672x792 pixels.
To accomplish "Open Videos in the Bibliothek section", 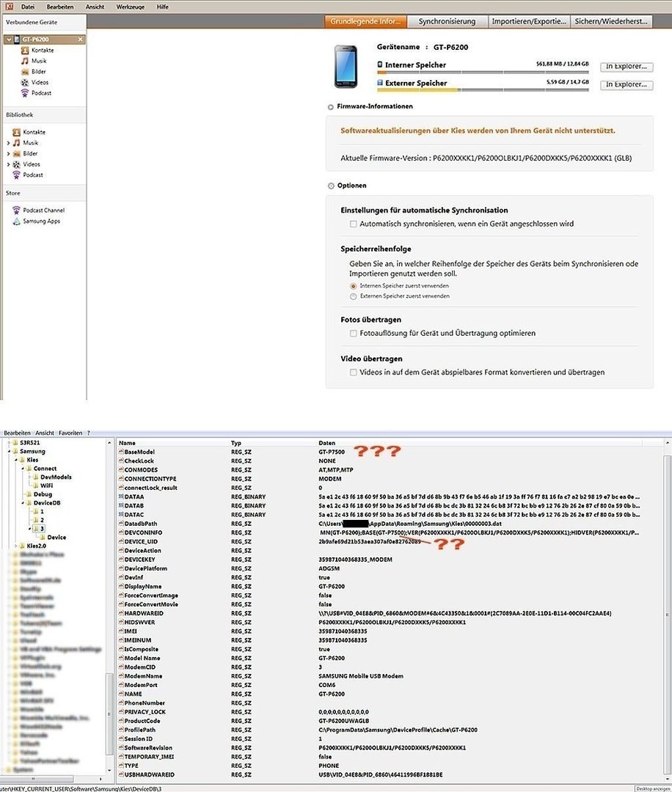I will click(26, 164).
